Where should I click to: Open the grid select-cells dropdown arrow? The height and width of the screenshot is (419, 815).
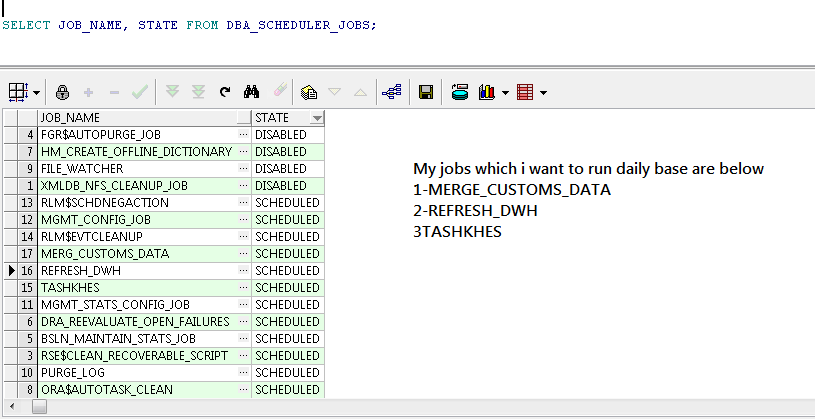click(37, 93)
